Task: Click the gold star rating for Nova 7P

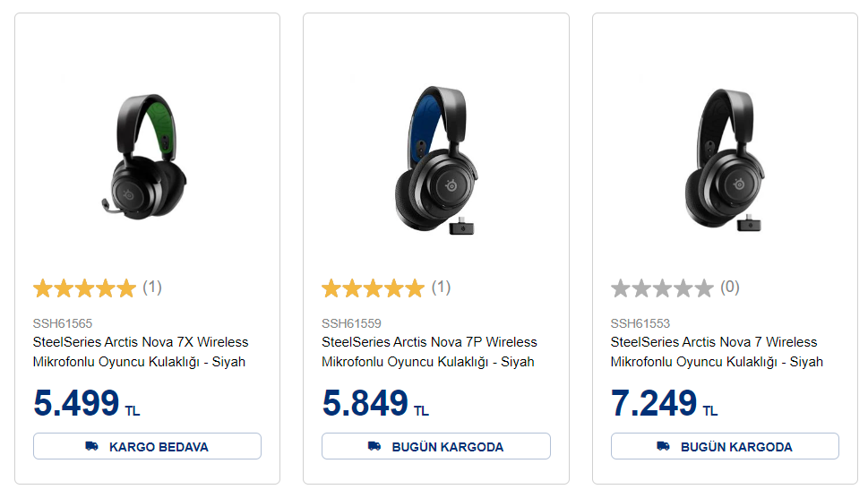Action: coord(373,288)
